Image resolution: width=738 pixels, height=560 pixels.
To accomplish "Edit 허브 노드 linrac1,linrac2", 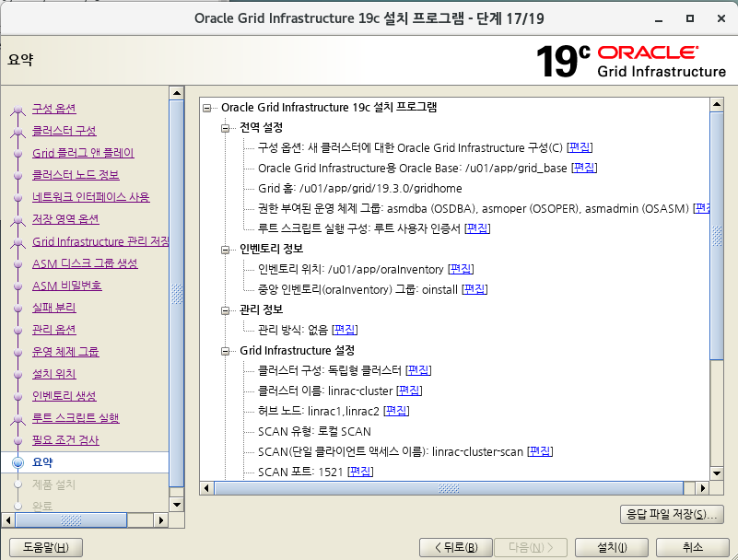I will [x=396, y=412].
